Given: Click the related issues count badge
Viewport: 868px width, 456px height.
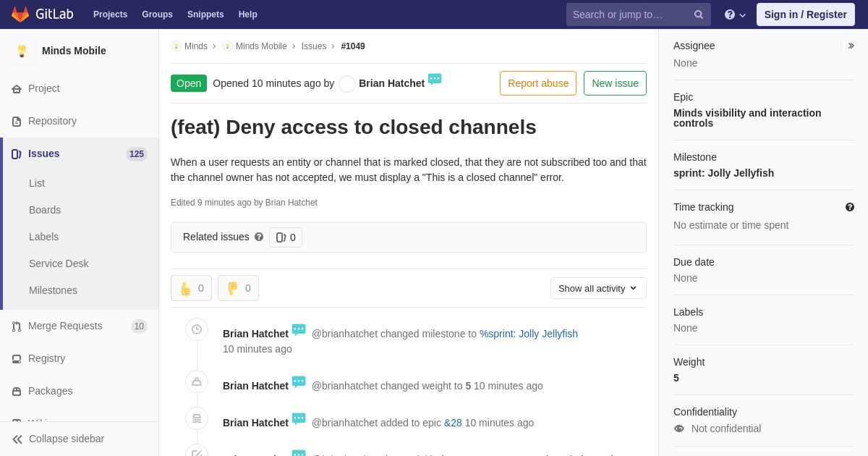Looking at the screenshot, I should pos(286,237).
